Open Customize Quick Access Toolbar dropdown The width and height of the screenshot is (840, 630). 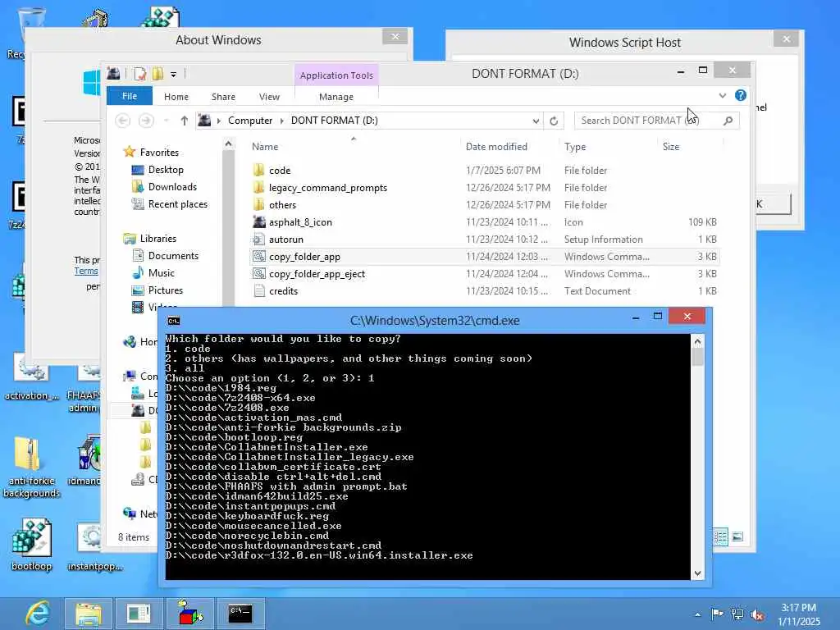coord(174,75)
